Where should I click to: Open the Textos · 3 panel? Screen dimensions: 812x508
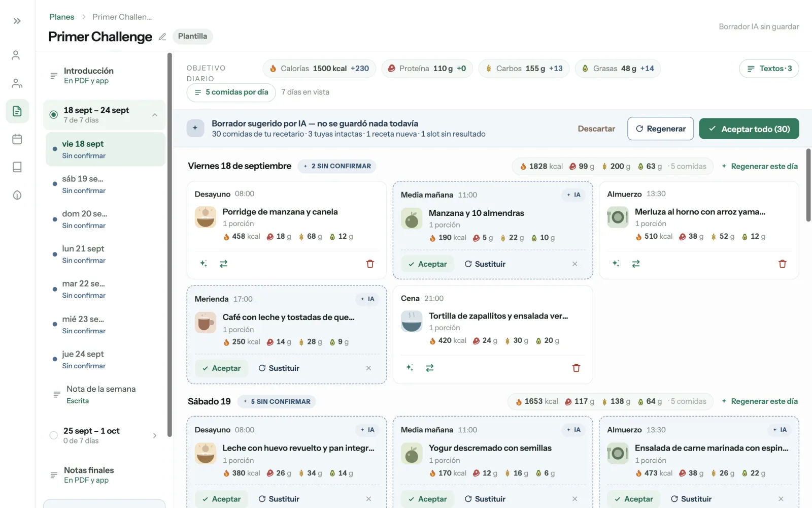(x=769, y=69)
